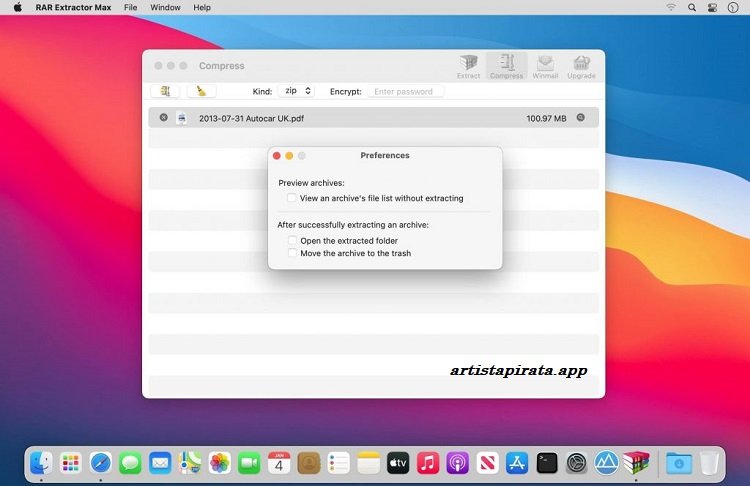Check Move the archive to the trash
The height and width of the screenshot is (486, 750).
click(292, 253)
